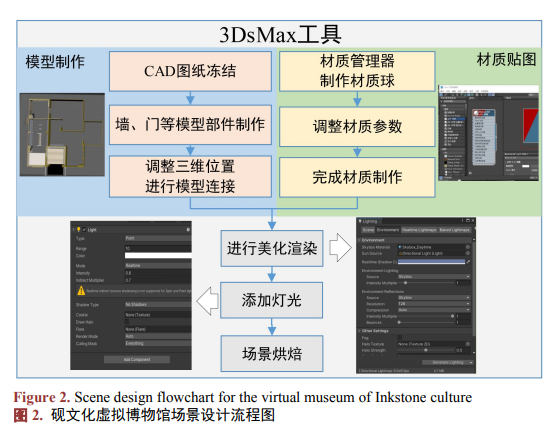This screenshot has height=431, width=559.
Task: Open the Shadow Type dropdown
Action: [158, 304]
